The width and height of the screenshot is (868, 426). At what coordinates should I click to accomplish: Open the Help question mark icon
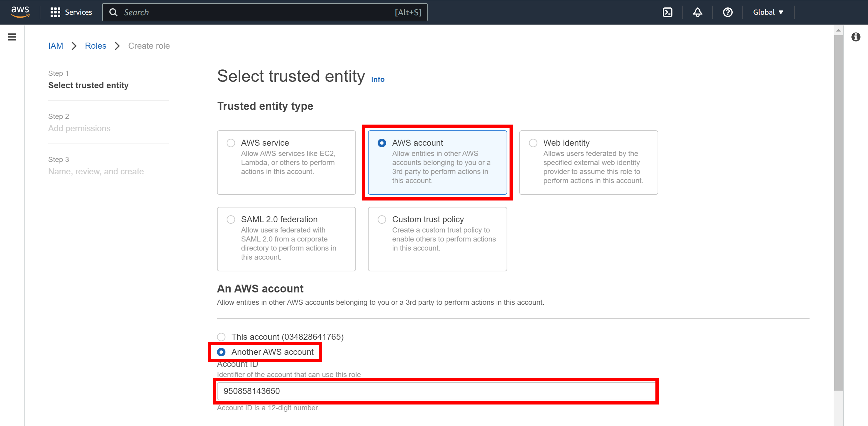[x=728, y=12]
